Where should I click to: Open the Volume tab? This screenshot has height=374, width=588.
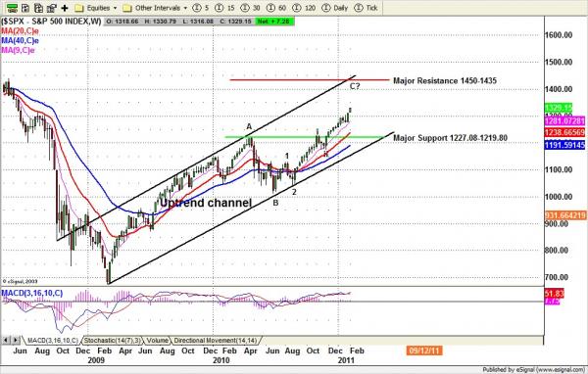pos(157,341)
